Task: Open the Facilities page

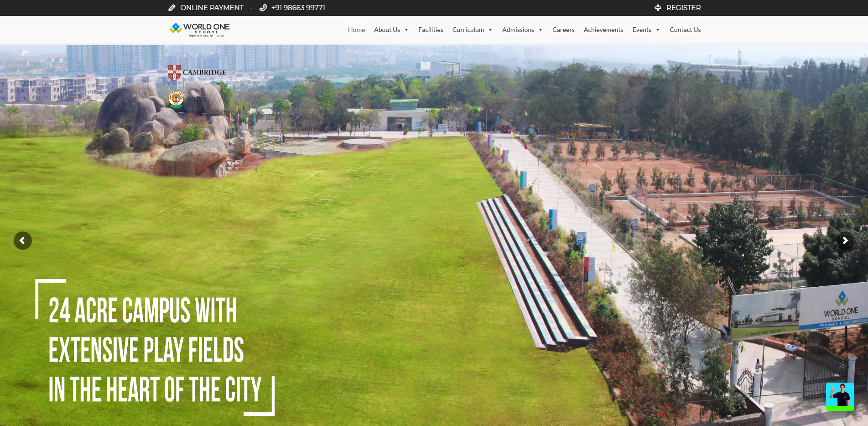Action: (431, 30)
